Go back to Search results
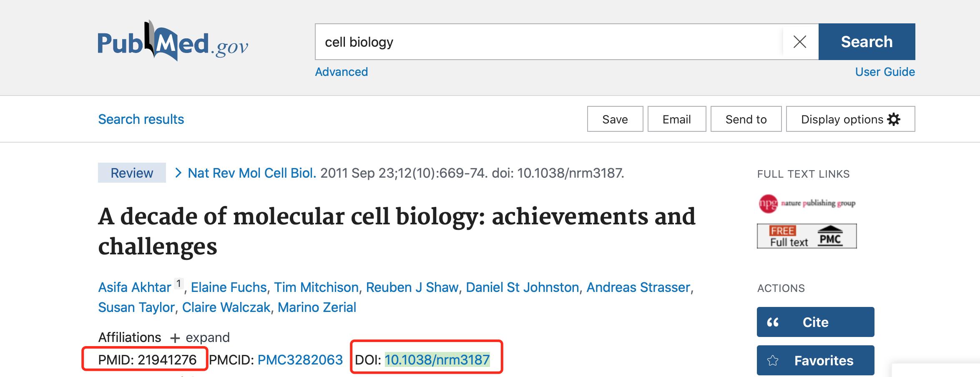This screenshot has height=377, width=980. tap(141, 119)
